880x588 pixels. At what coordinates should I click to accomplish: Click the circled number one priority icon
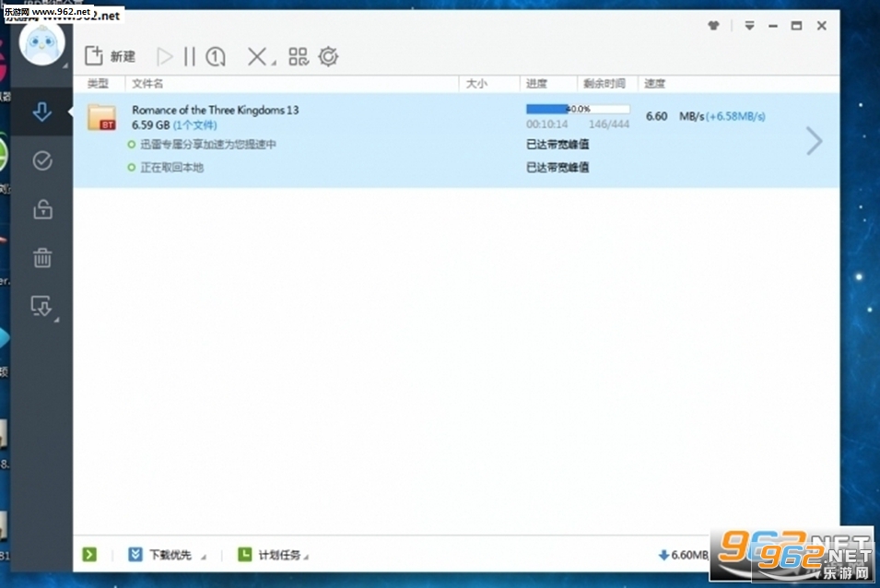pyautogui.click(x=216, y=56)
